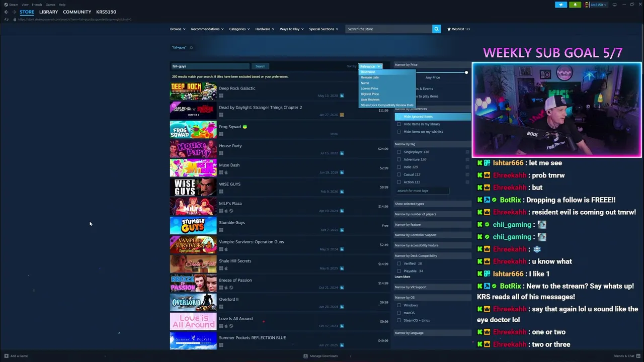This screenshot has width=644, height=362.
Task: Open the View menu
Action: (25, 5)
